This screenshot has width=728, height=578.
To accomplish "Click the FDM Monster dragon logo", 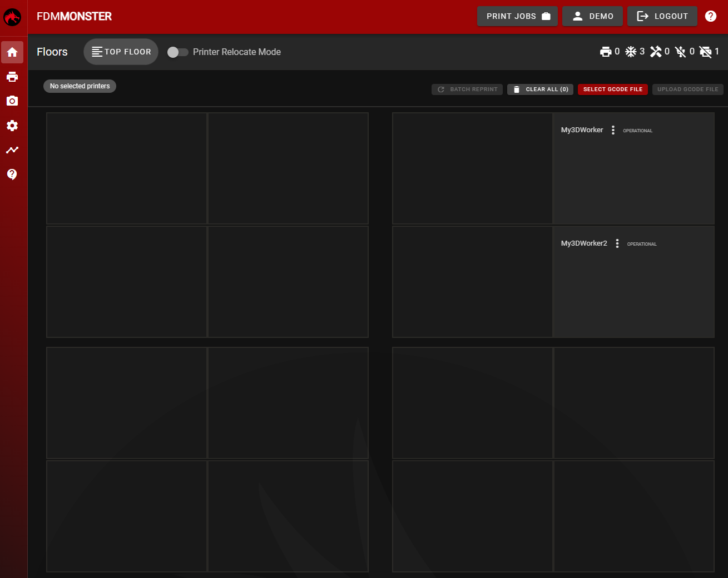I will coord(12,17).
